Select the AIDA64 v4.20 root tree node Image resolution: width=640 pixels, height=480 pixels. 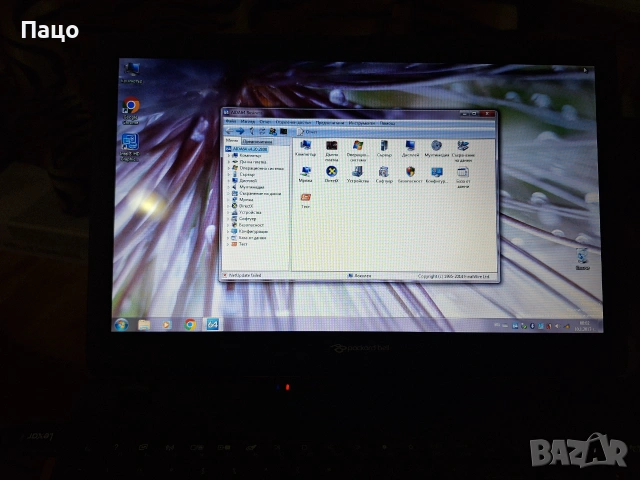247,149
